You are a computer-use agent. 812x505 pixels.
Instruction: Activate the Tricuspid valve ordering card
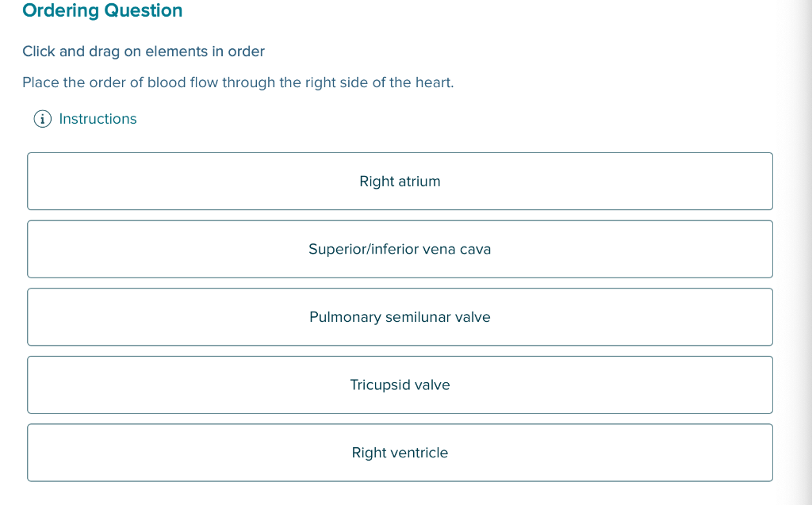tap(400, 384)
